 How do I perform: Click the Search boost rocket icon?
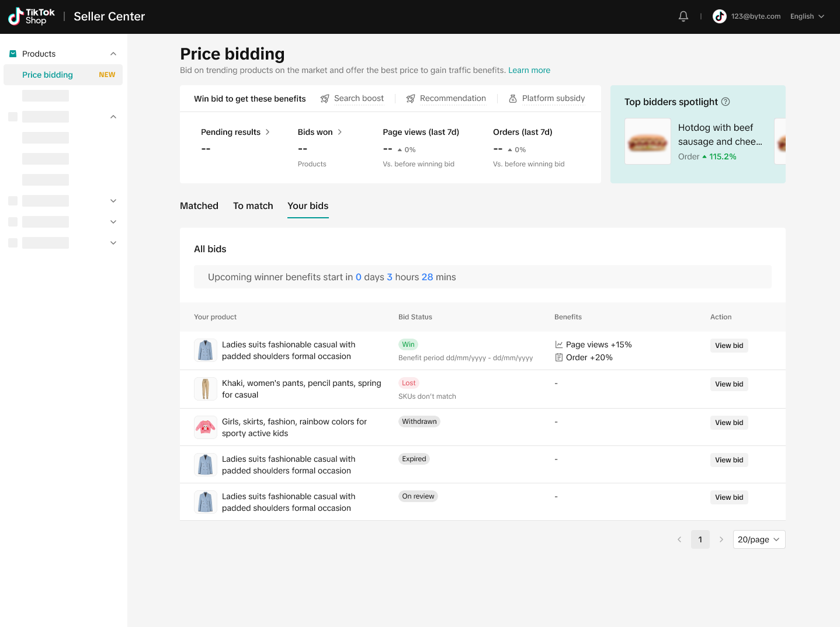[x=325, y=99]
